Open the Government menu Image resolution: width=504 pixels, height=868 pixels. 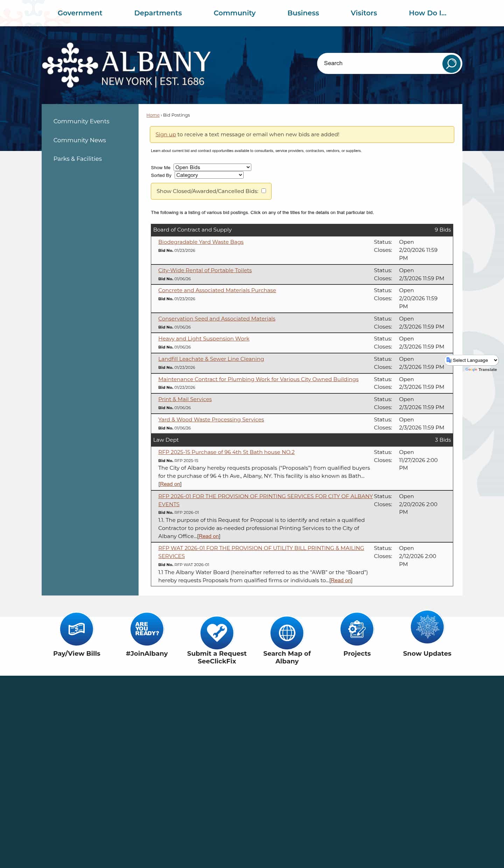pos(80,13)
